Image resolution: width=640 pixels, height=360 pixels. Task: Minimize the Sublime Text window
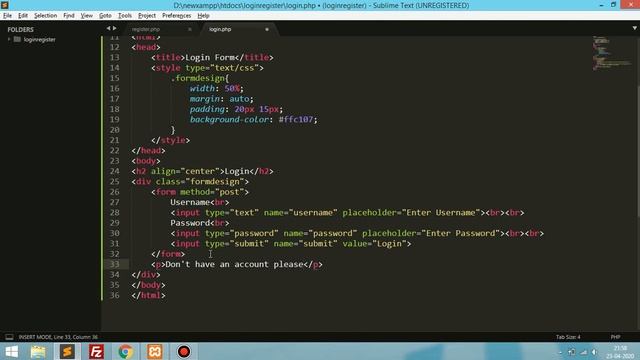601,5
